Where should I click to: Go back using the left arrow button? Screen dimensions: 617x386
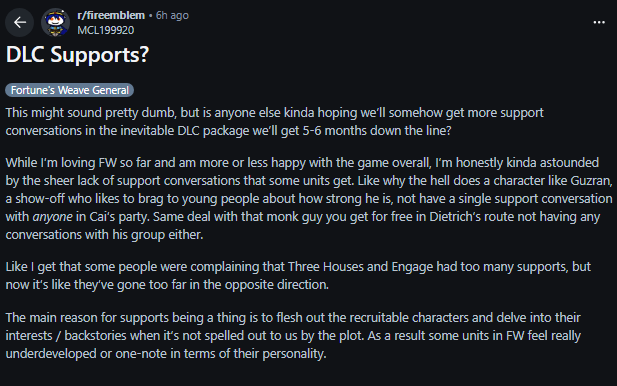19,22
